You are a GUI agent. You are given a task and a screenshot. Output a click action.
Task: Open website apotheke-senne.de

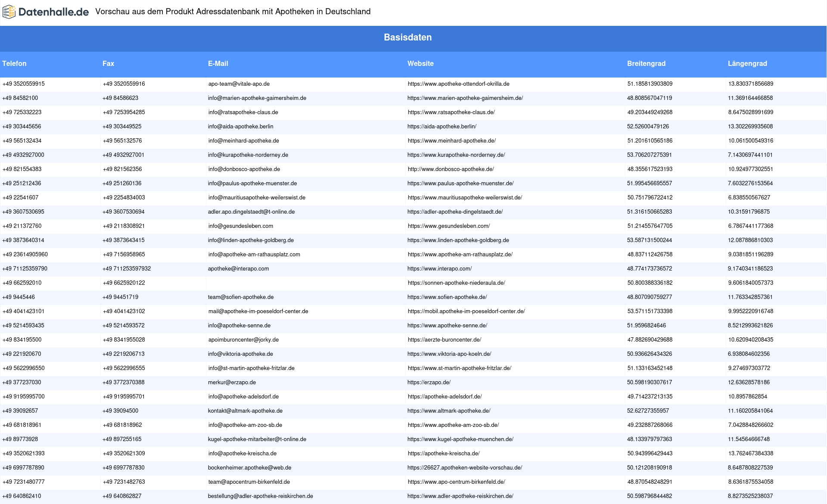[448, 326]
